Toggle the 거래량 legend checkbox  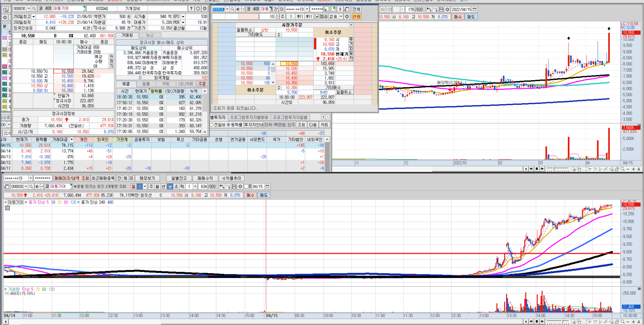[x=5, y=289]
